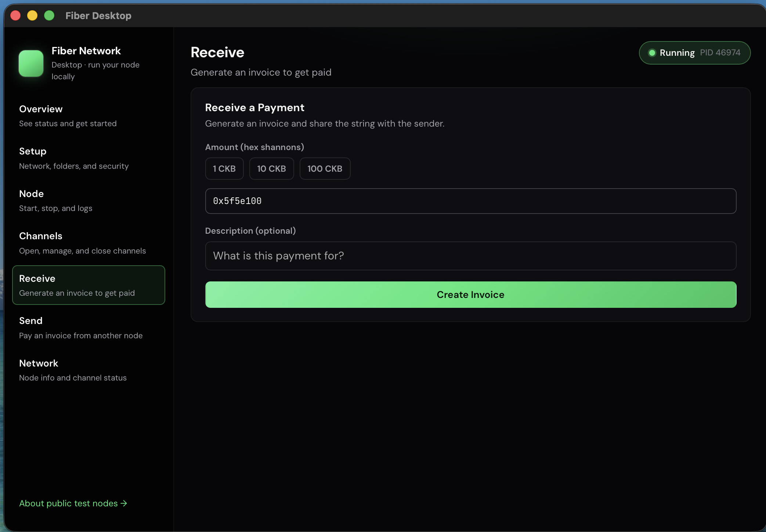Open the Node start, stop, and logs page
Screen dimensions: 766x532
pyautogui.click(x=88, y=201)
